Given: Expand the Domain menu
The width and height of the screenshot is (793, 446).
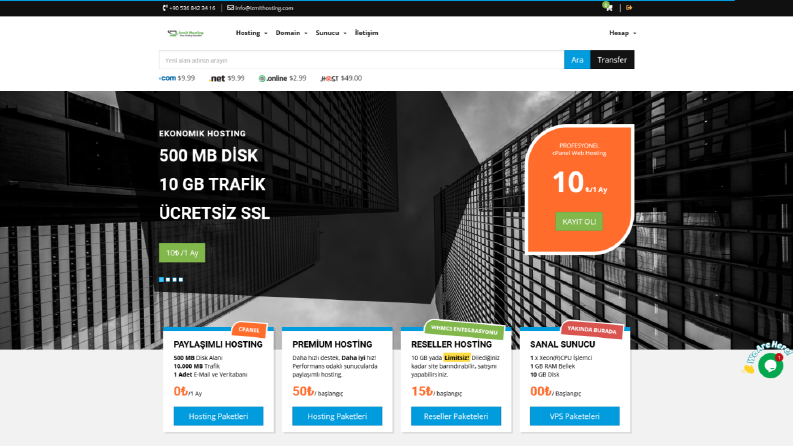Looking at the screenshot, I should [x=291, y=33].
